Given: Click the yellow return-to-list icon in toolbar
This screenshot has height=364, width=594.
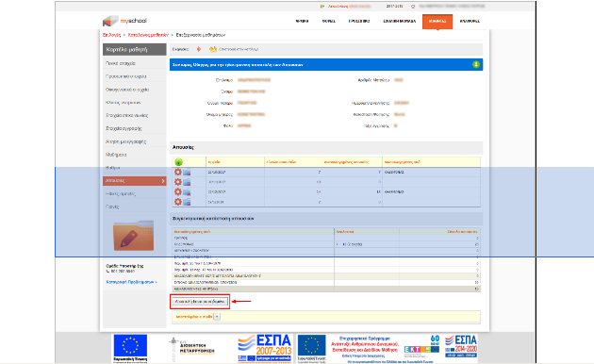Looking at the screenshot, I should [x=213, y=49].
